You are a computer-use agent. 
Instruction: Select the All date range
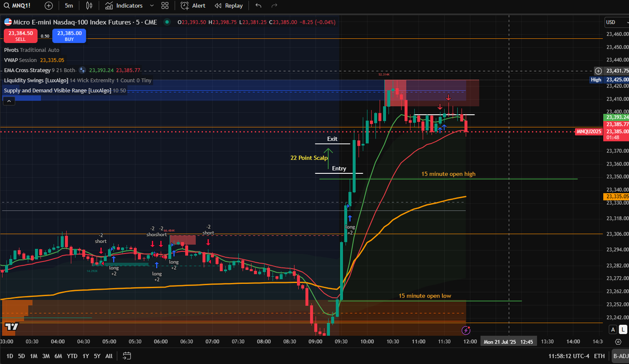tap(109, 356)
